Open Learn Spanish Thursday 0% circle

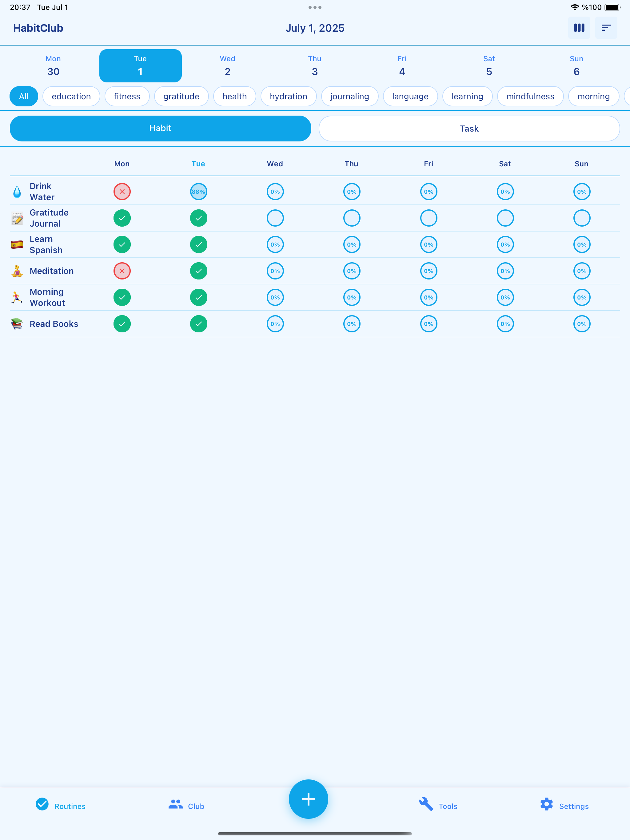[x=352, y=244]
